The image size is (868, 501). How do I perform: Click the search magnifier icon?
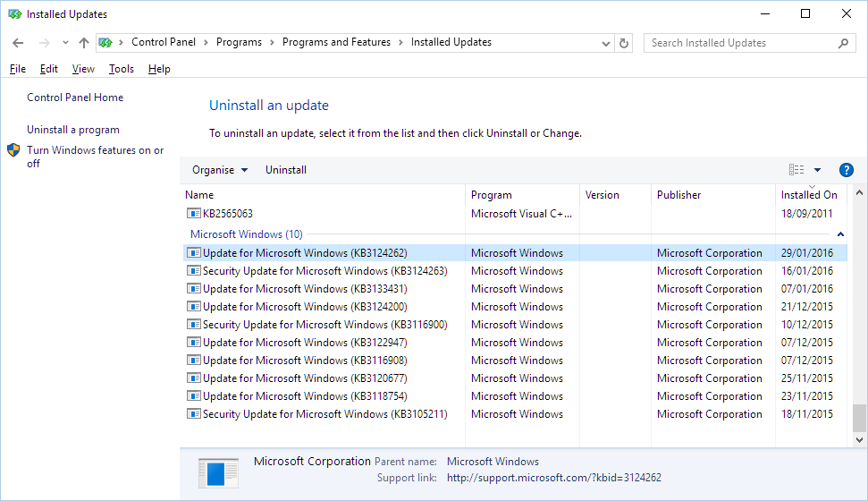[843, 43]
